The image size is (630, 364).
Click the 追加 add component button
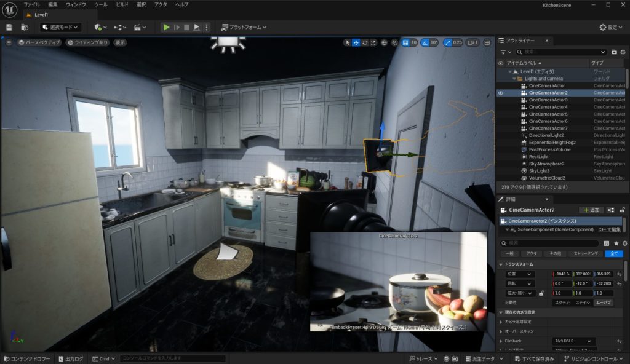click(x=592, y=210)
